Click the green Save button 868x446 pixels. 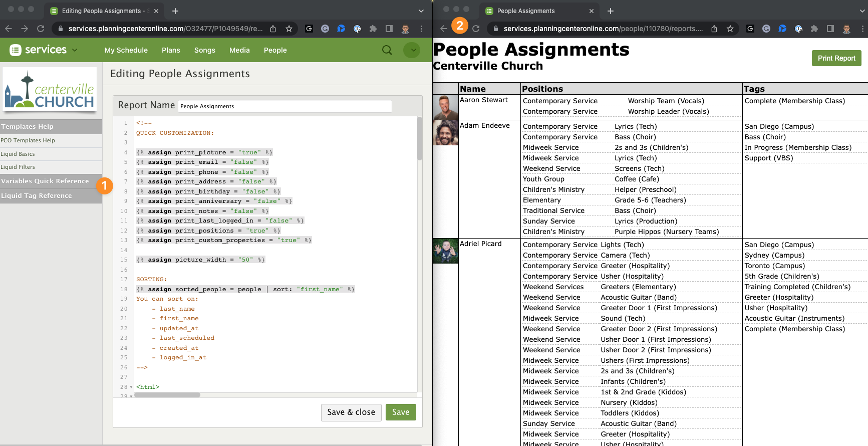(401, 412)
